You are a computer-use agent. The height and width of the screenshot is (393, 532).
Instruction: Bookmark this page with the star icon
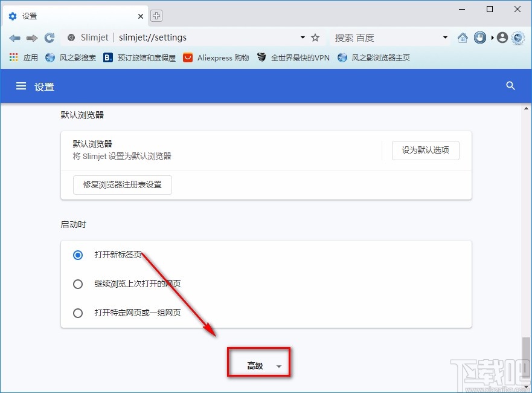click(315, 37)
